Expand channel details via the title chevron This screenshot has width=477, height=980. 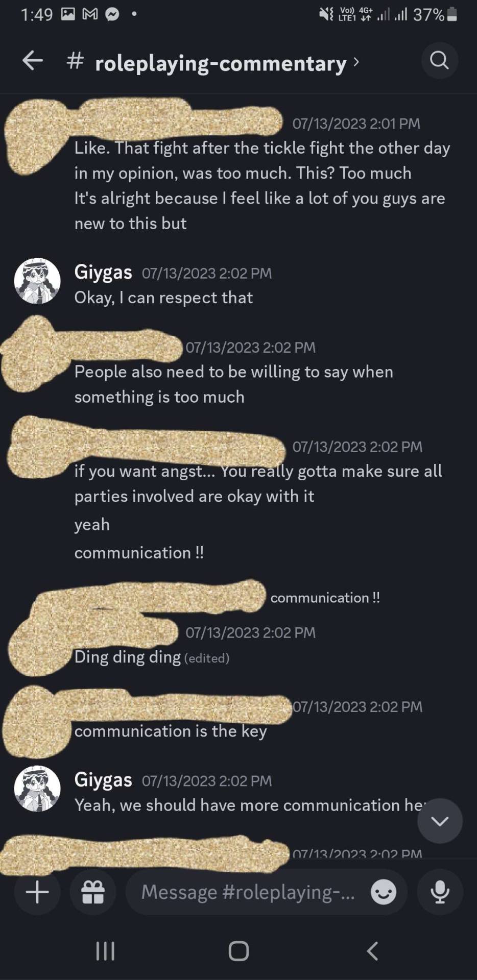356,62
